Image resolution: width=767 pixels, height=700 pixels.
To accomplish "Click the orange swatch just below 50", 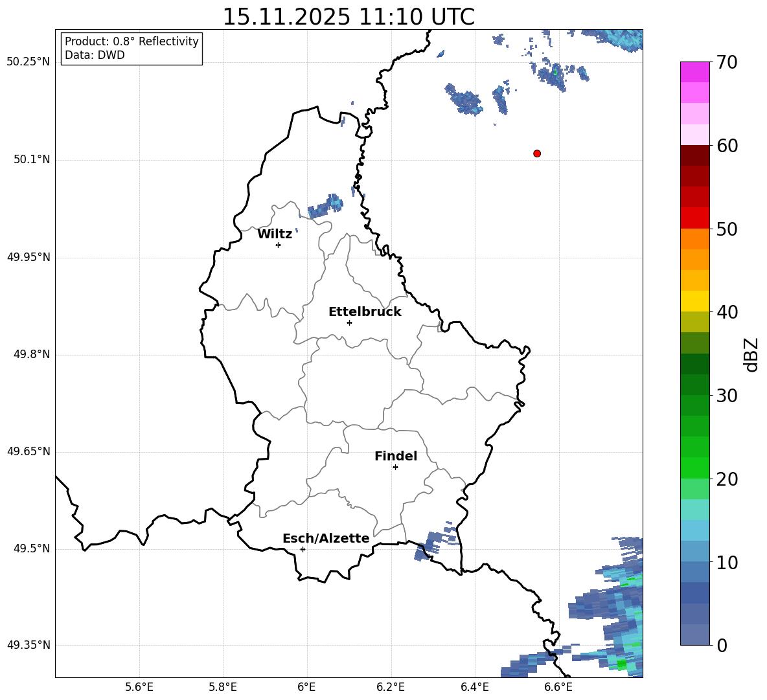I will [x=694, y=239].
